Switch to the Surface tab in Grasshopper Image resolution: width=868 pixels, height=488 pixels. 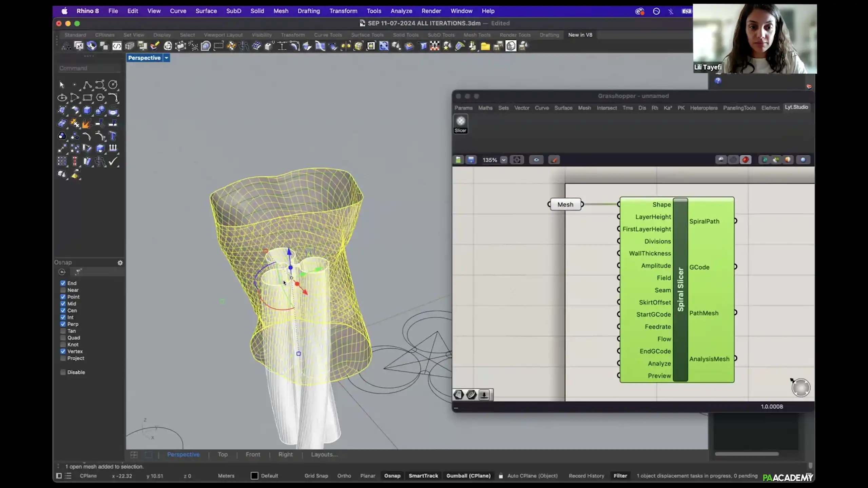tap(563, 108)
